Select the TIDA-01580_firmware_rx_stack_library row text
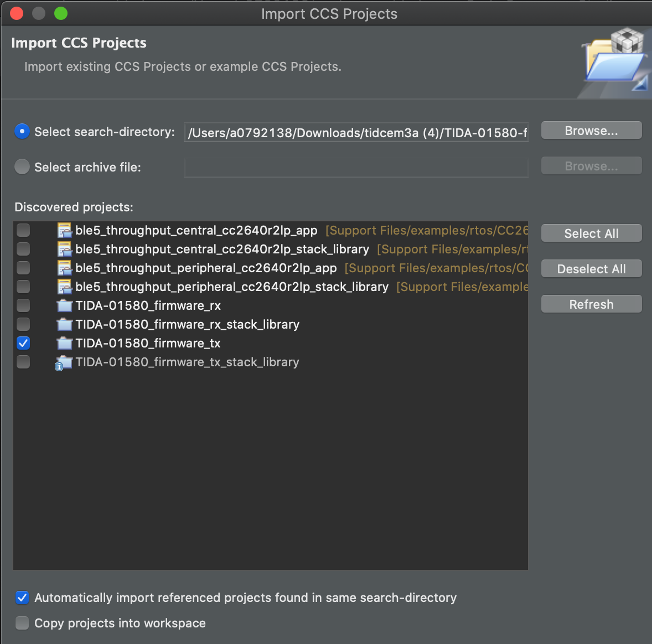Screen dimensions: 652x644 tap(187, 324)
